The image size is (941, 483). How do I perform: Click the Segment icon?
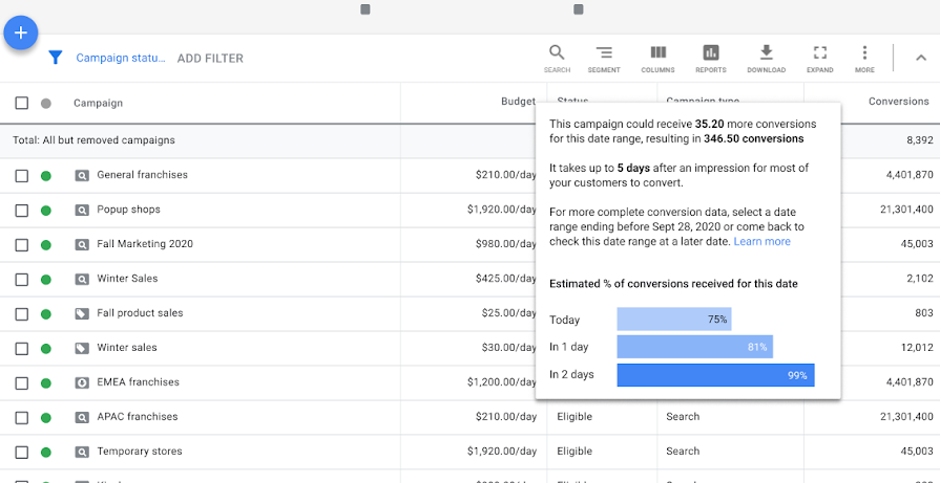point(604,53)
